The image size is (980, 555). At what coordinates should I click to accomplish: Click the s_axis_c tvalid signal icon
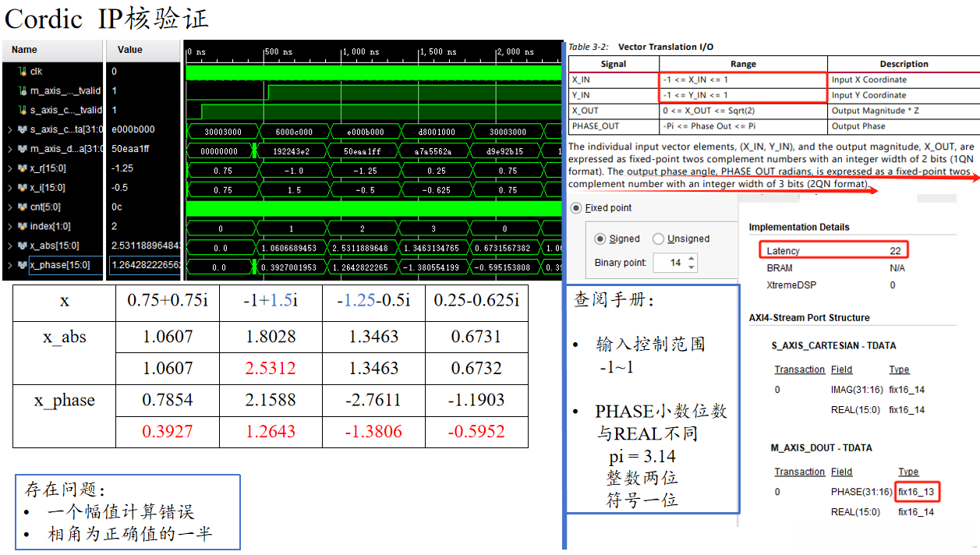tap(23, 110)
